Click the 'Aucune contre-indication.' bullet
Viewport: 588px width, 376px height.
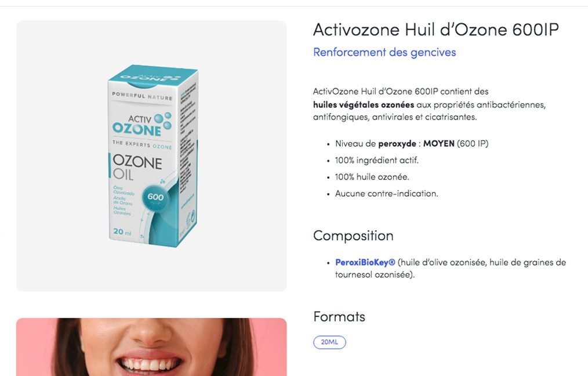tap(386, 194)
